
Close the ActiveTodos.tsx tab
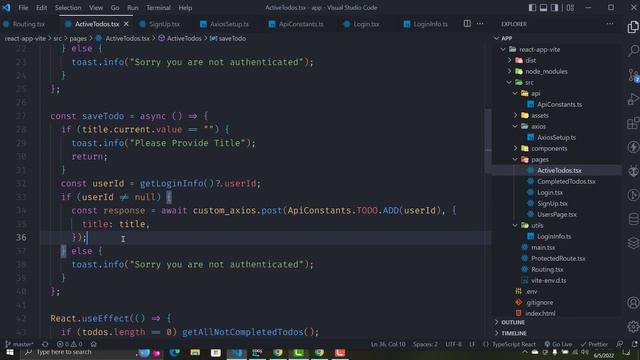tap(126, 24)
